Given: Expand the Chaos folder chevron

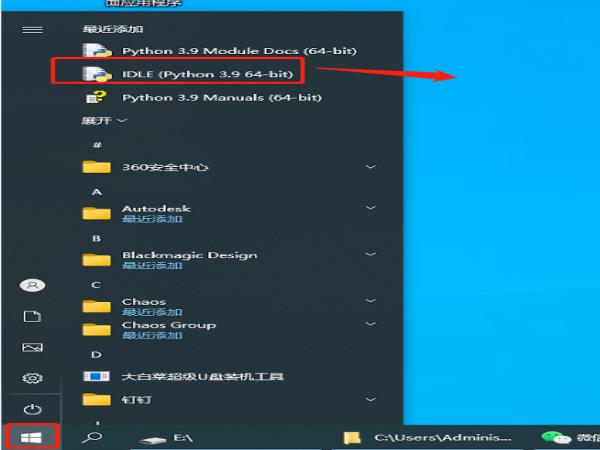Looking at the screenshot, I should coord(370,301).
